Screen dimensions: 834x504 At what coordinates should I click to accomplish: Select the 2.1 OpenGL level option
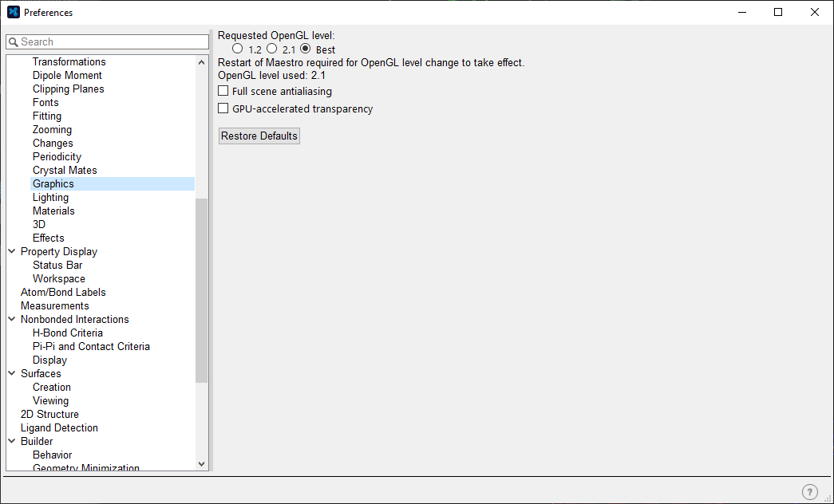coord(271,49)
